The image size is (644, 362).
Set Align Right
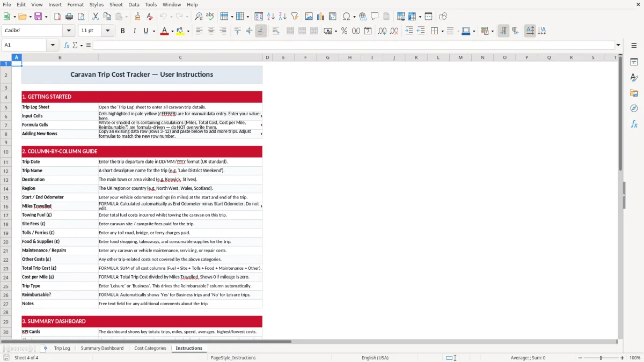click(x=223, y=31)
